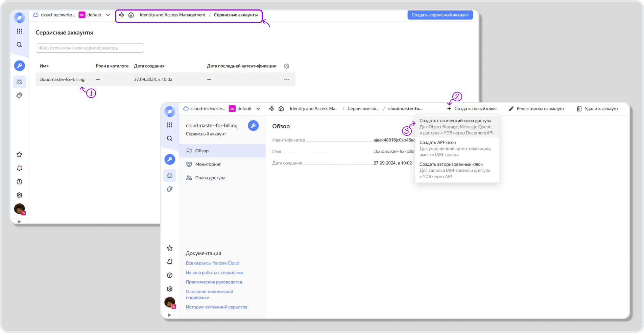Screen dimensions: 644x333
Task: Open the favorites star in front sidebar
Action: (x=170, y=248)
